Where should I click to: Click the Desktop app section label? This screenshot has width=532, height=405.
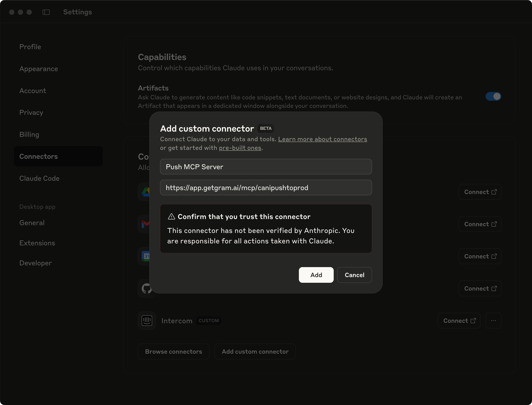37,207
